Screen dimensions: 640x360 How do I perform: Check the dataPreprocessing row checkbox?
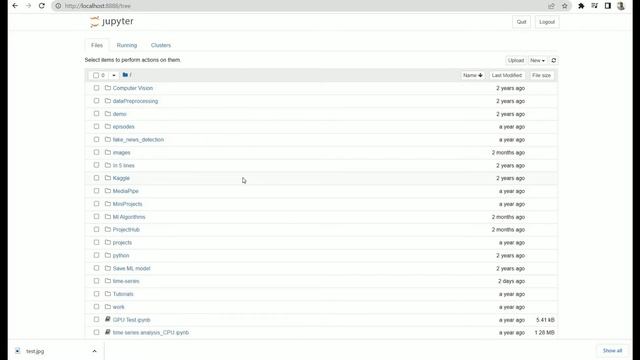(x=96, y=101)
